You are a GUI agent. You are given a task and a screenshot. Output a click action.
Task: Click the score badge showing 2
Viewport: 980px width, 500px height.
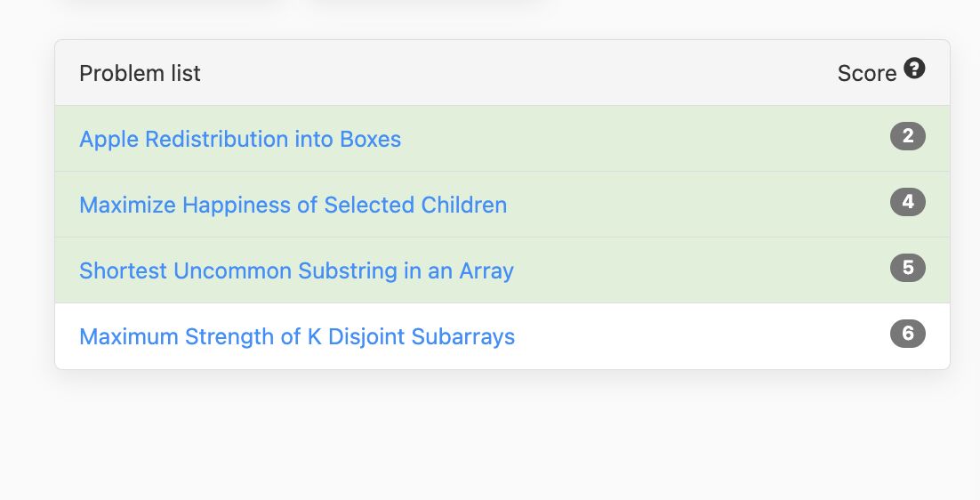pyautogui.click(x=907, y=135)
